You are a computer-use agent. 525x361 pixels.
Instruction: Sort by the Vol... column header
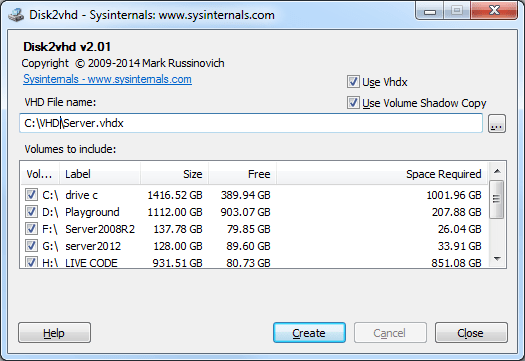click(40, 174)
